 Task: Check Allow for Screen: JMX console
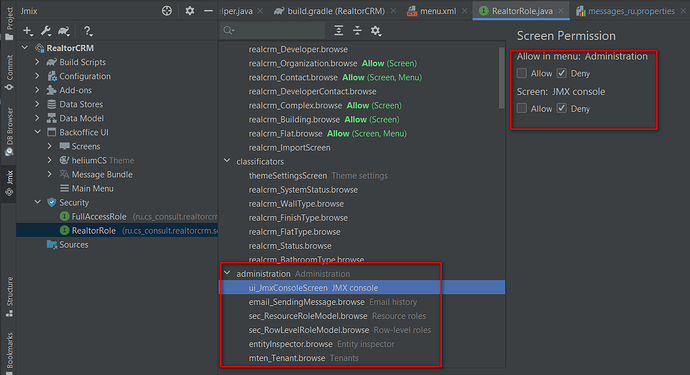pos(522,108)
